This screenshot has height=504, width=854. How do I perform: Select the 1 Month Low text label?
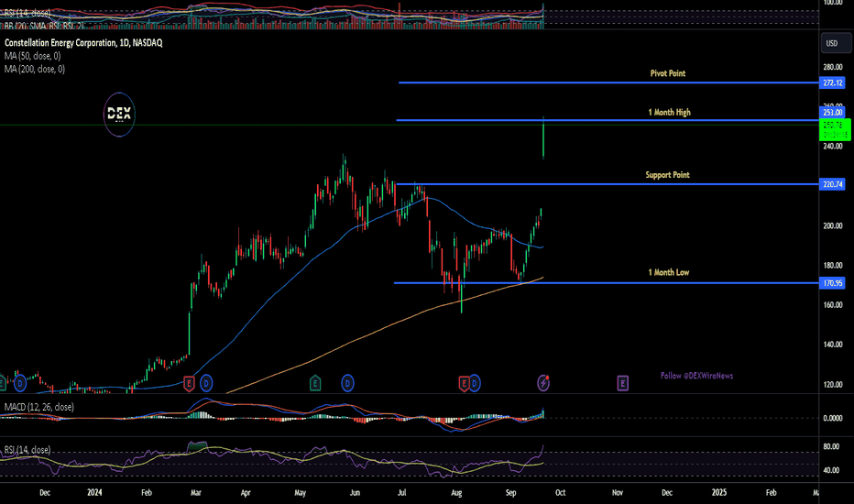[668, 272]
